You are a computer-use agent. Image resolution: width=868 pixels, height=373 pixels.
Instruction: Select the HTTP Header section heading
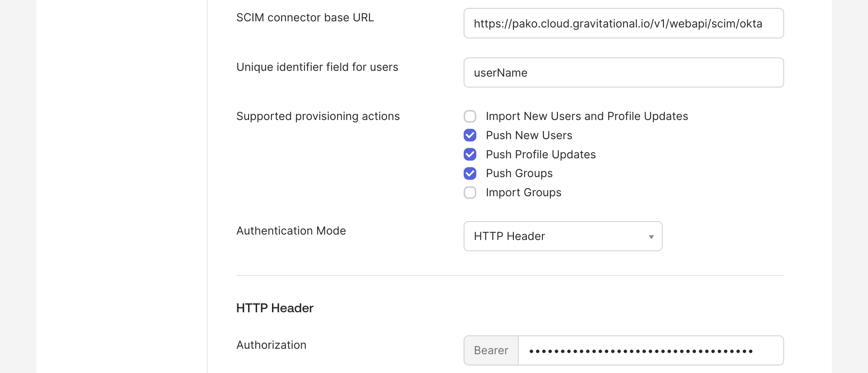point(274,308)
